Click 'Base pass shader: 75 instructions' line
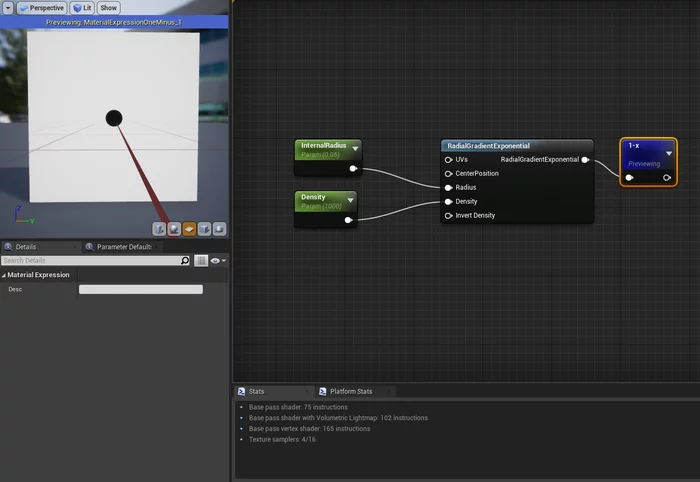This screenshot has width=700, height=482. (298, 407)
